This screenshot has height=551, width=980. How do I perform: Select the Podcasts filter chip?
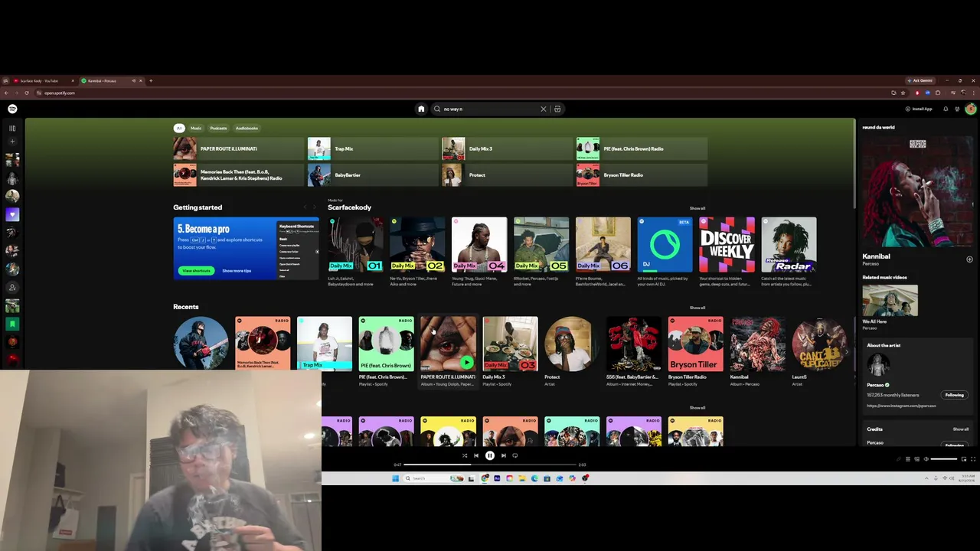coord(218,128)
